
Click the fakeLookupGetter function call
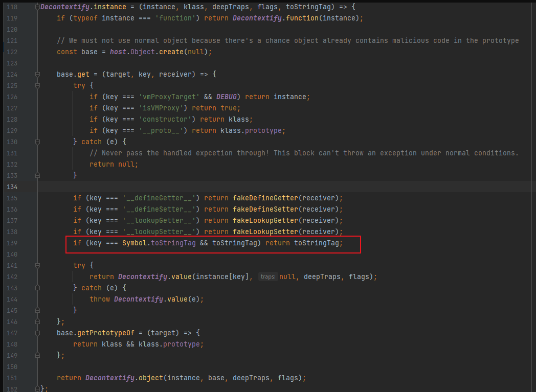coord(265,221)
